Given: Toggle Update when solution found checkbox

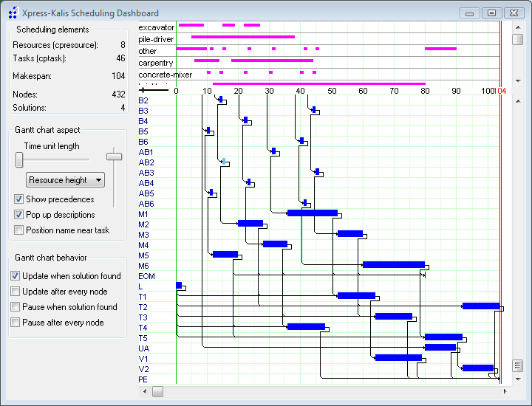Looking at the screenshot, I should (x=16, y=276).
